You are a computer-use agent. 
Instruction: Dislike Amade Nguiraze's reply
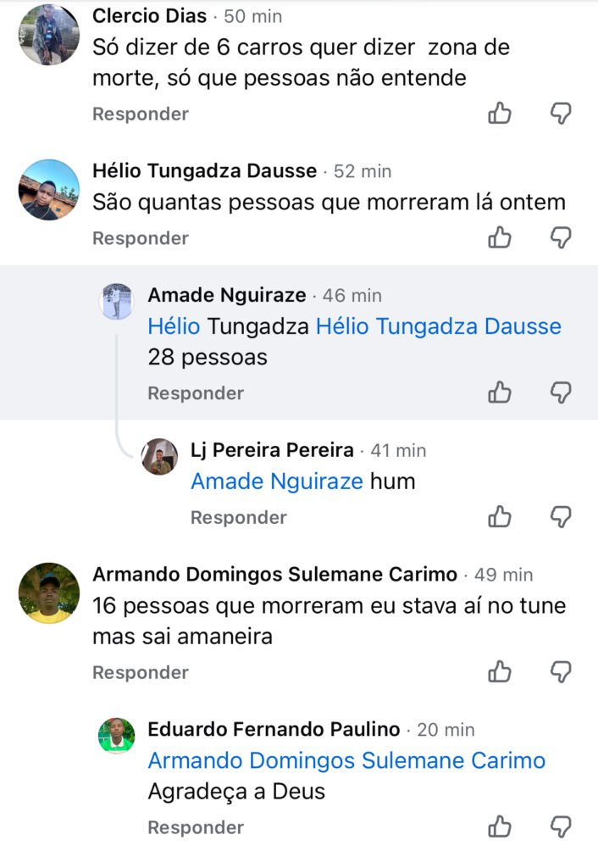click(x=561, y=392)
